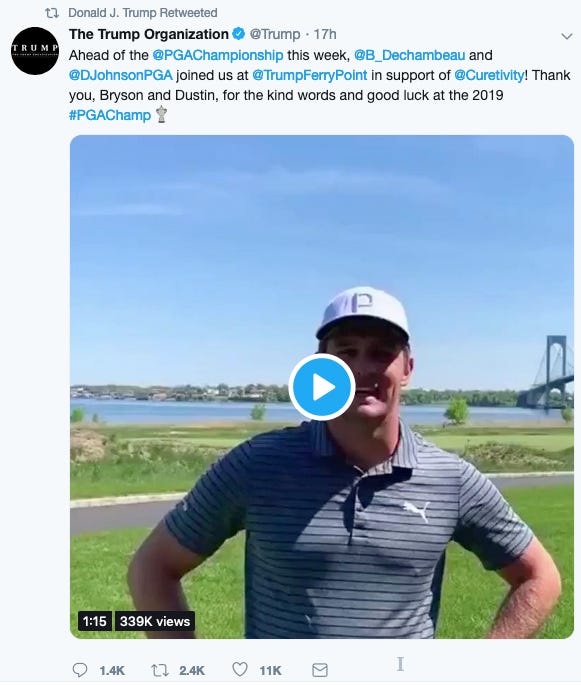581x685 pixels.
Task: Open the @PGAChampionship mention
Action: pyautogui.click(x=218, y=55)
